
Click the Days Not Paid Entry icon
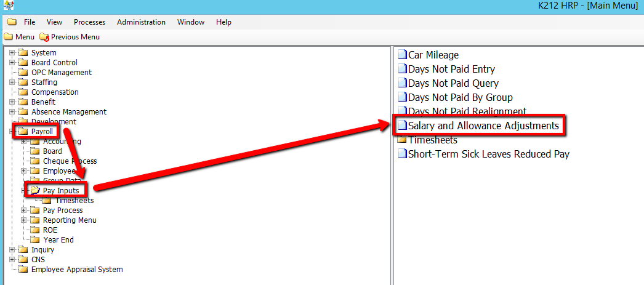coord(403,69)
